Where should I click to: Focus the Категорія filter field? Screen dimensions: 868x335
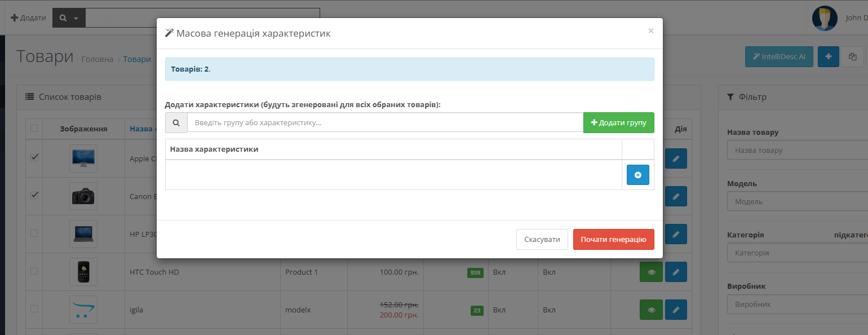pos(798,253)
